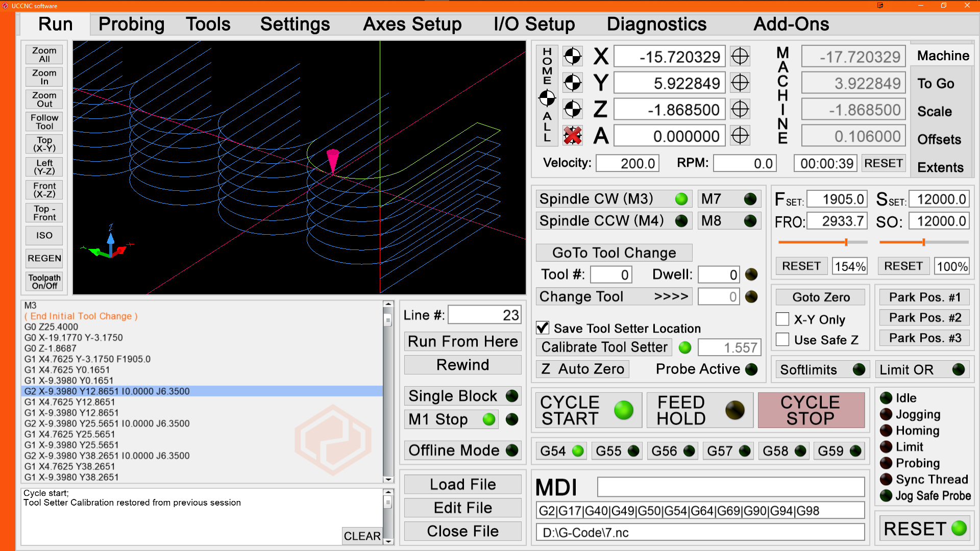Click the main RESET button
This screenshot has height=551, width=980.
(924, 529)
